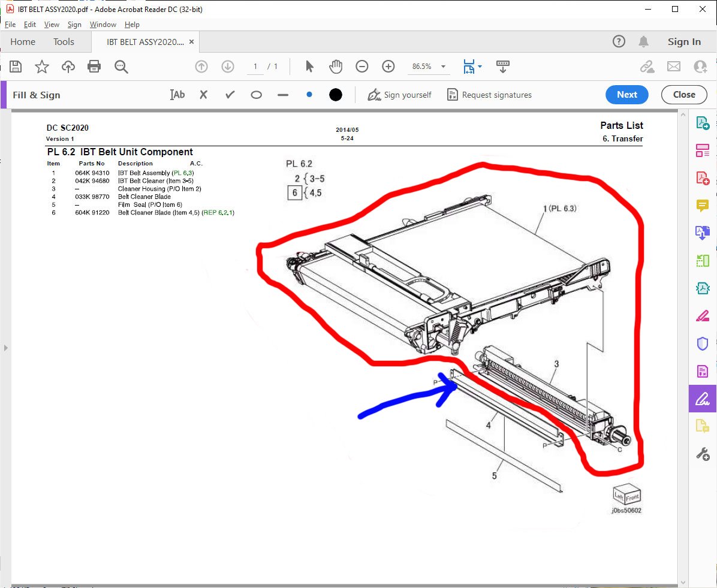Viewport: 717px width, 588px height.
Task: Select the Add text tool
Action: click(177, 95)
